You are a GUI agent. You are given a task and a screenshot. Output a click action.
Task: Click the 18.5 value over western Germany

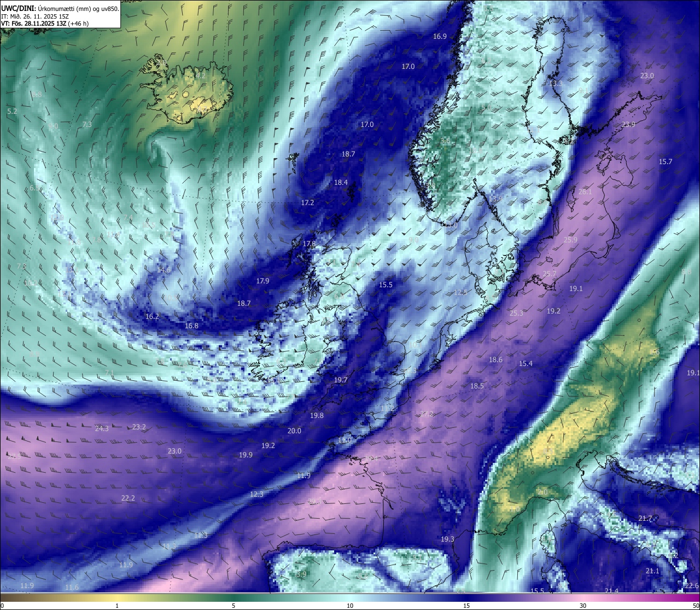(x=477, y=386)
